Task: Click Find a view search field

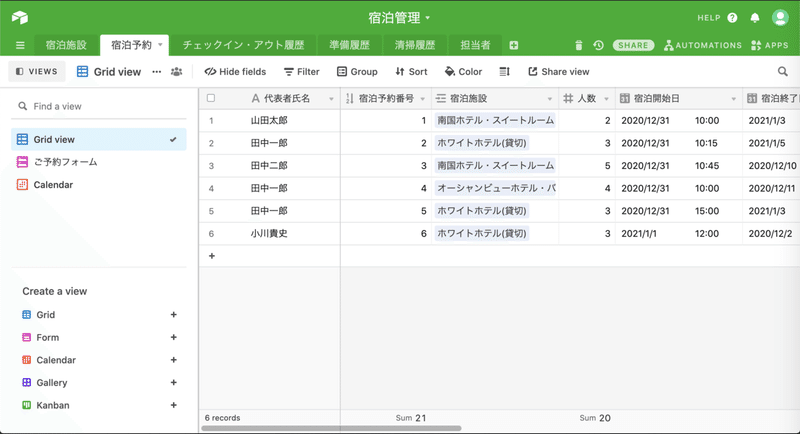Action: click(99, 106)
